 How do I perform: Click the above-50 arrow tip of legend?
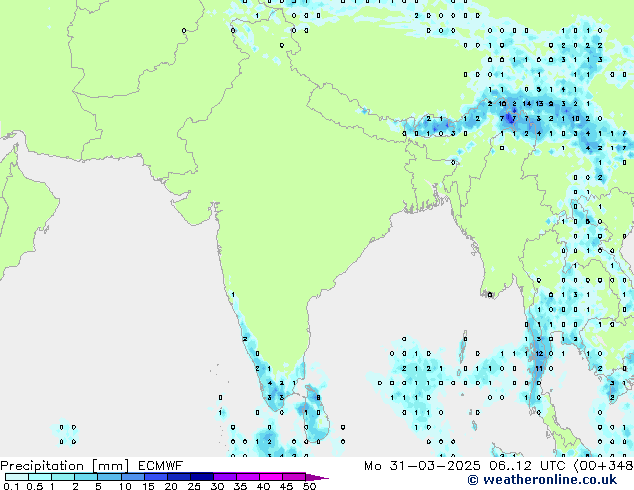point(317,477)
